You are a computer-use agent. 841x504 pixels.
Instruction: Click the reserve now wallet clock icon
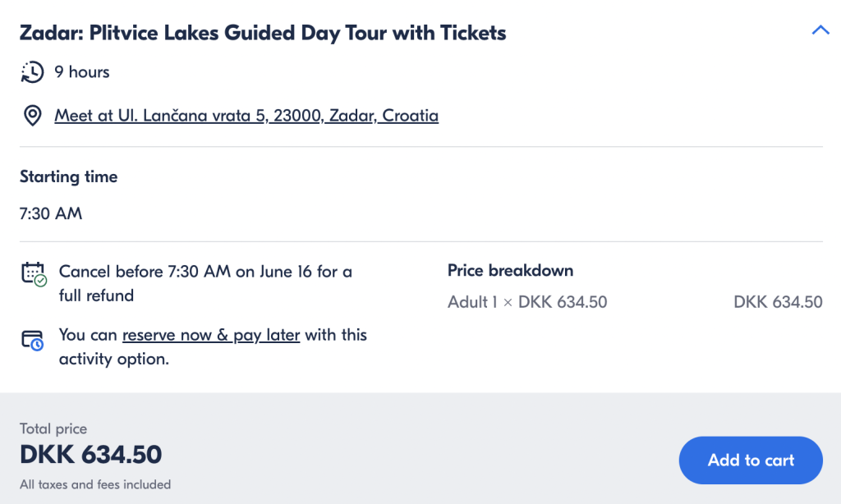tap(32, 341)
